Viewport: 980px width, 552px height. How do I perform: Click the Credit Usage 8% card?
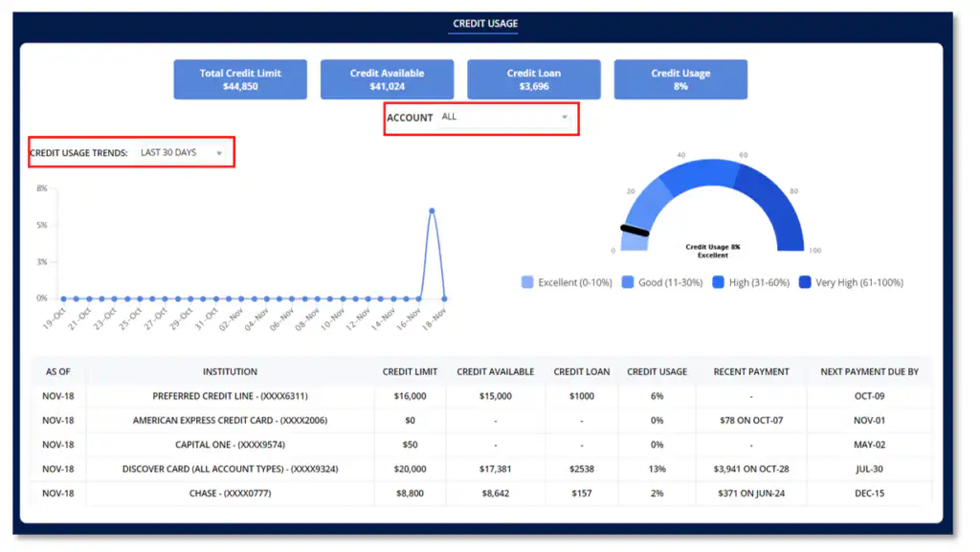tap(680, 78)
